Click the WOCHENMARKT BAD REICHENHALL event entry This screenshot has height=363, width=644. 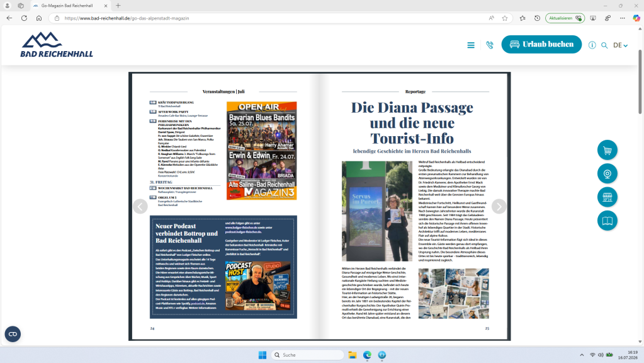click(x=185, y=188)
